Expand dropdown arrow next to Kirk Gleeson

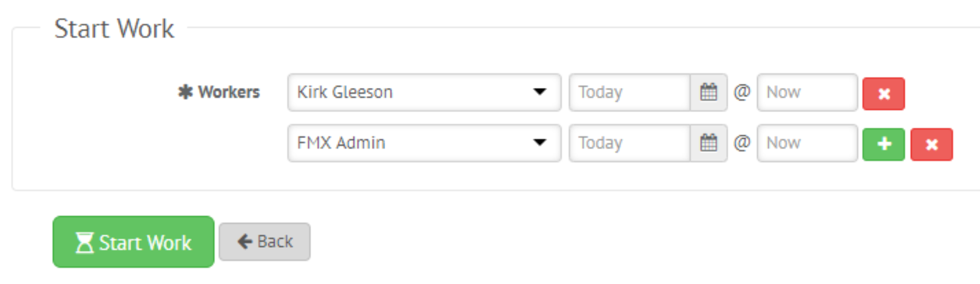point(540,91)
